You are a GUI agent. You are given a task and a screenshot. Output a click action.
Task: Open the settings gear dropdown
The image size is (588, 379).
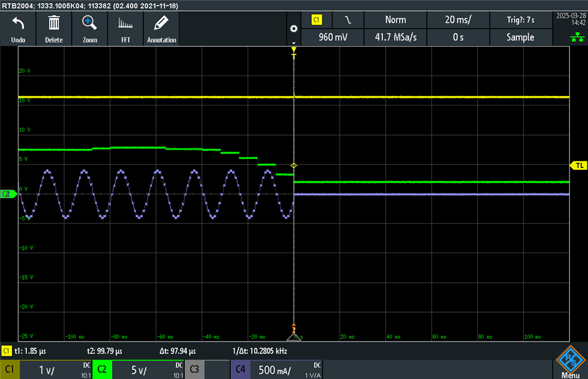(x=293, y=29)
